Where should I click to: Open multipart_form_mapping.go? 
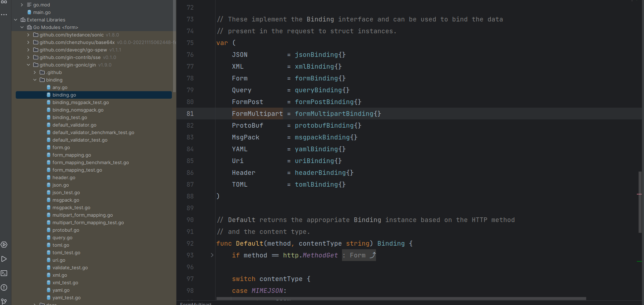point(83,215)
